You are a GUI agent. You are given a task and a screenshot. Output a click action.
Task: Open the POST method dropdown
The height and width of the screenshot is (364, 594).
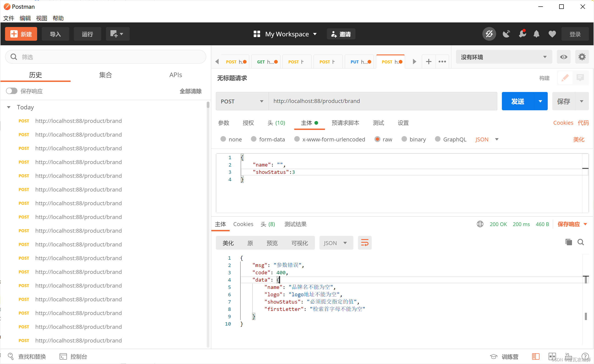(242, 101)
